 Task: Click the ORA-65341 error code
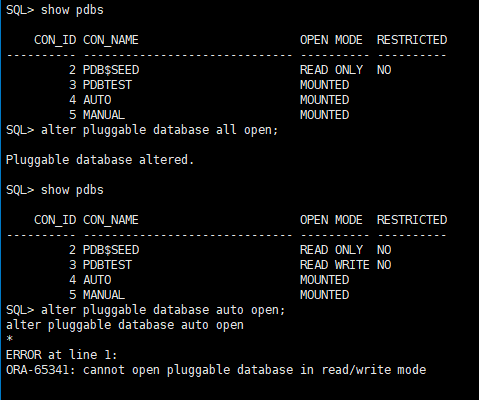click(41, 370)
